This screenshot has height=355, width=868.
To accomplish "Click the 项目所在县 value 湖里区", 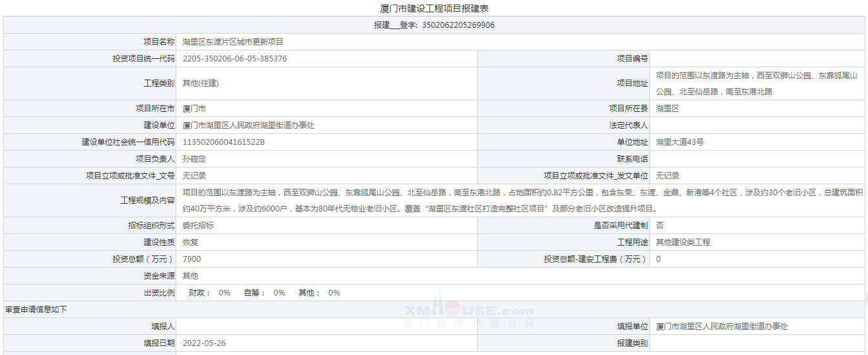I will tap(668, 109).
